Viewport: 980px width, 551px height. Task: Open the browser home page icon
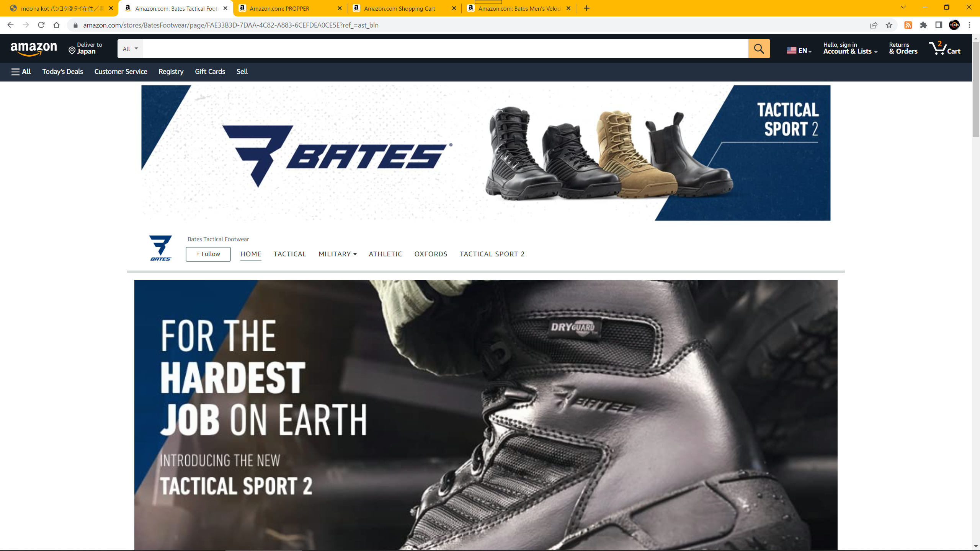[x=56, y=25]
